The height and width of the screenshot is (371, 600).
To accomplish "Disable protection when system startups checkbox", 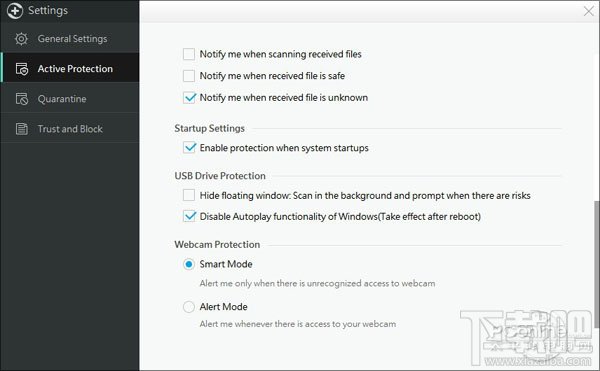I will click(x=189, y=148).
